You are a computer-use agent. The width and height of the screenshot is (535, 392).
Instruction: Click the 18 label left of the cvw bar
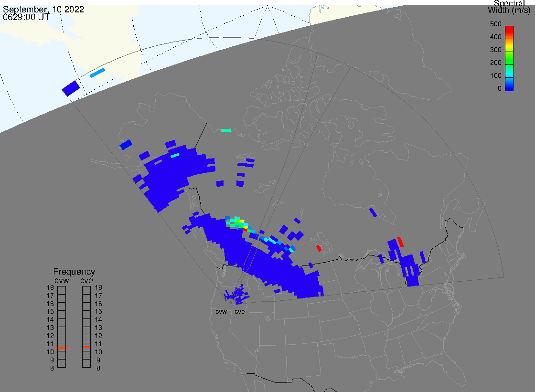click(x=50, y=287)
